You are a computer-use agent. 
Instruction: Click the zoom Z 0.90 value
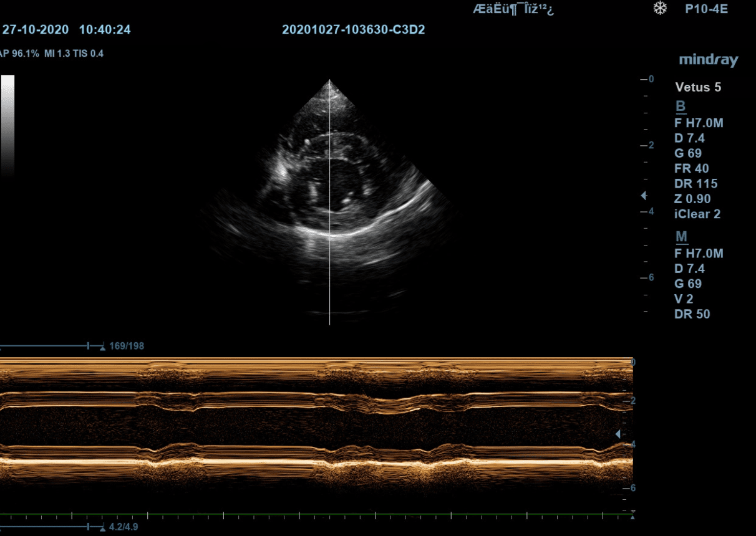click(x=692, y=199)
